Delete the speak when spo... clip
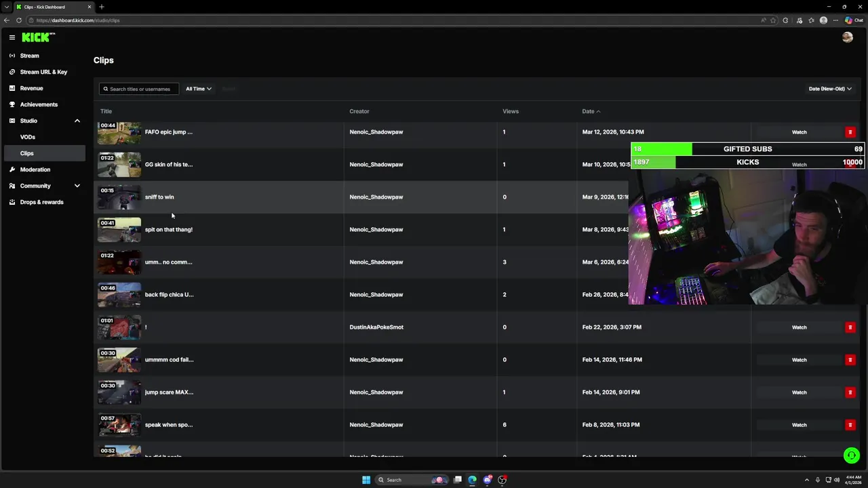 850,425
